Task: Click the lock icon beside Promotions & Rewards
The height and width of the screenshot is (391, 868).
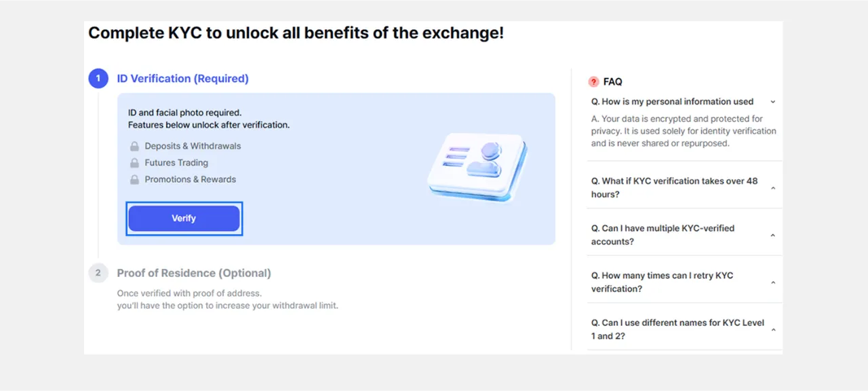Action: click(134, 180)
